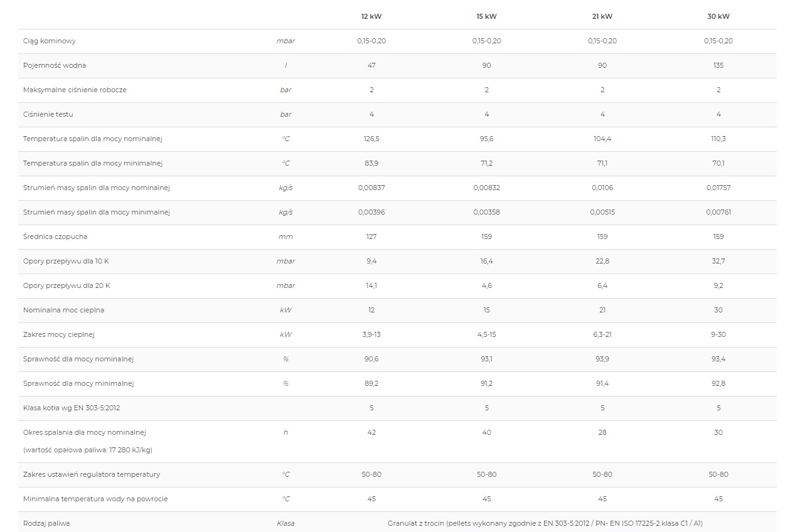Click the 21 kW column header
This screenshot has height=532, width=800.
pos(602,16)
